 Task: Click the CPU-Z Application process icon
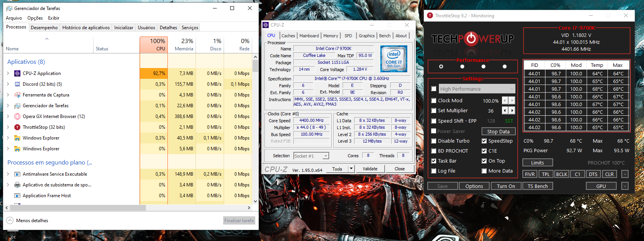click(17, 73)
